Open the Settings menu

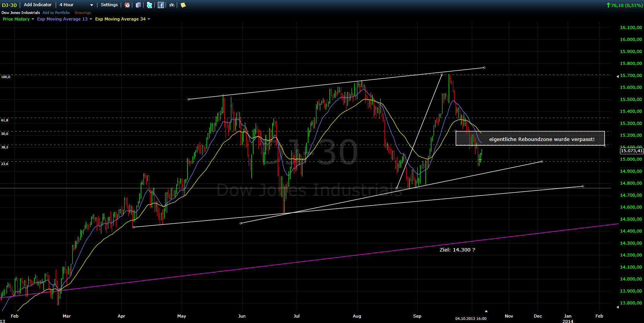109,5
